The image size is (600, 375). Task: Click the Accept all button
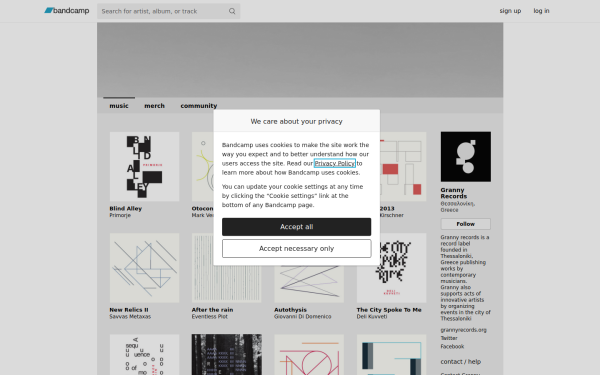[x=297, y=227]
